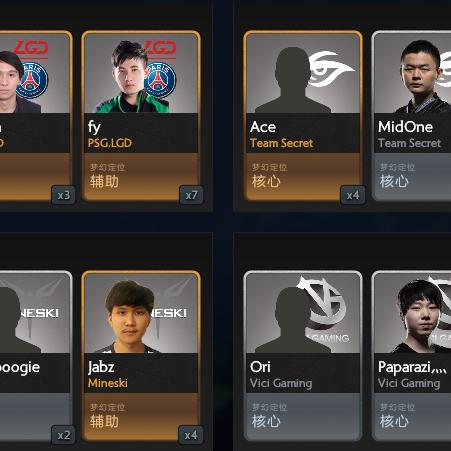Click the Mineski team name under Jabz
The height and width of the screenshot is (451, 451).
[x=108, y=383]
